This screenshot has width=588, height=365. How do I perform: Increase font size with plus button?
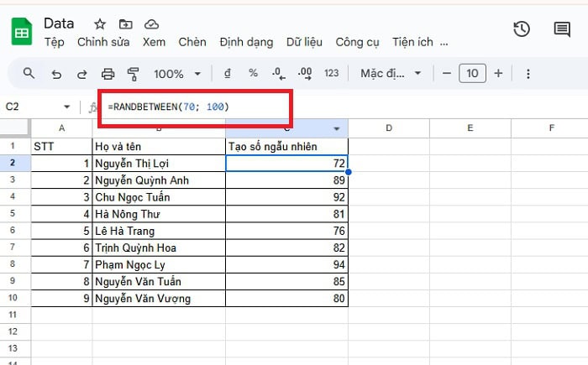498,74
